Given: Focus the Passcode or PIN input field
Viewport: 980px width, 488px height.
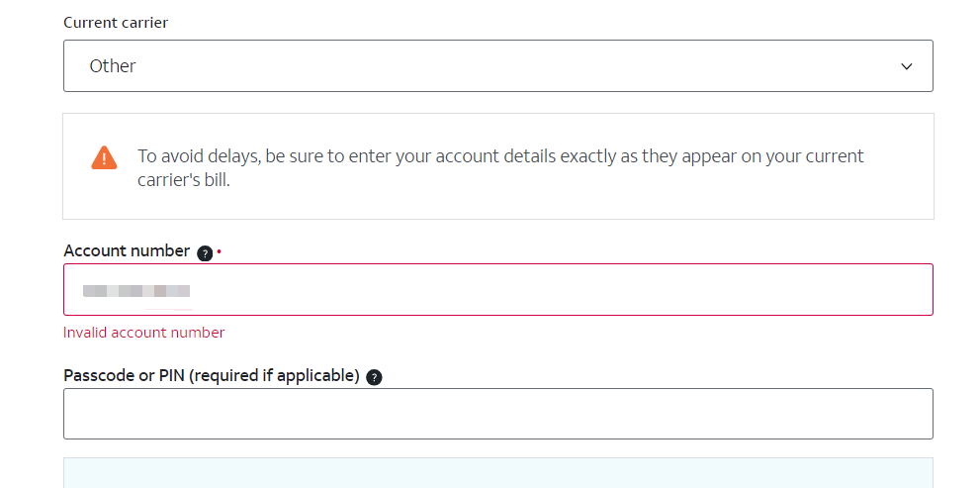Looking at the screenshot, I should (x=498, y=414).
